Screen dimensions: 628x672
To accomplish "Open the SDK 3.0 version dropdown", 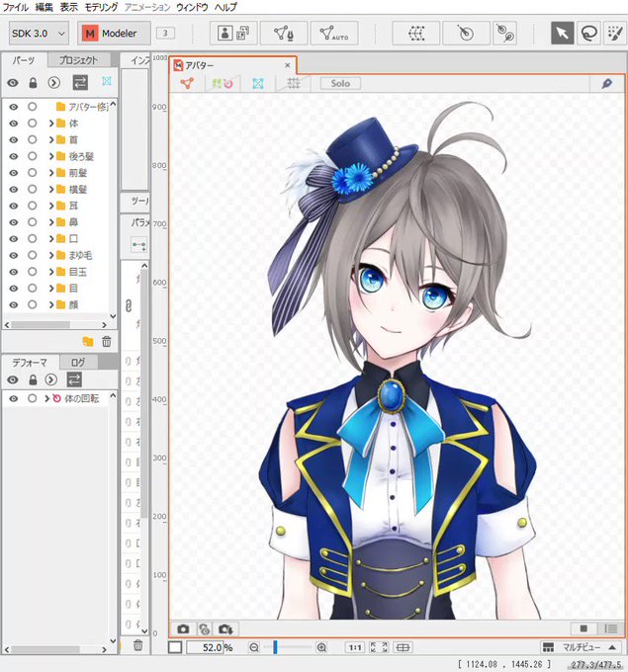I will click(x=39, y=33).
